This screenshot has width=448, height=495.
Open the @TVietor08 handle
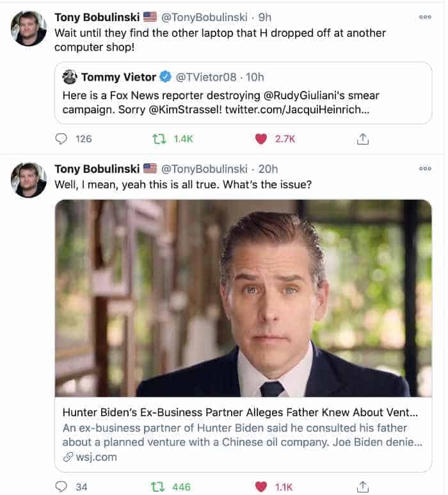pos(206,77)
